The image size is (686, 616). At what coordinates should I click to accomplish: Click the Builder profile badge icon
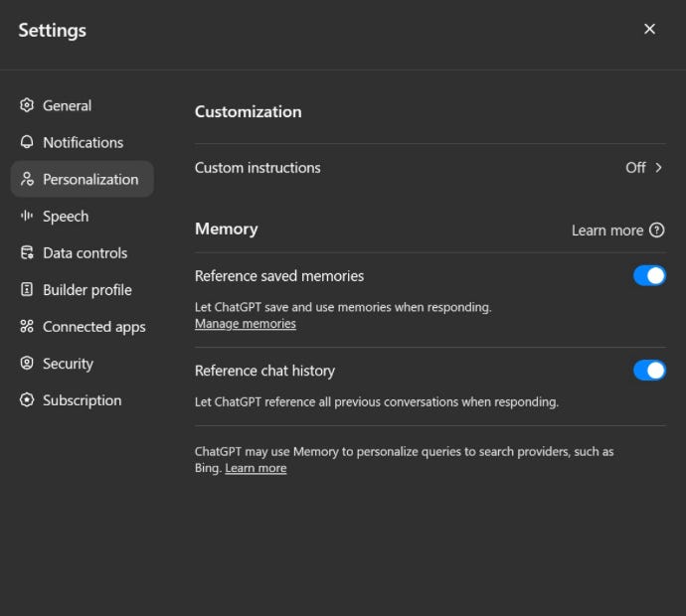[x=27, y=289]
